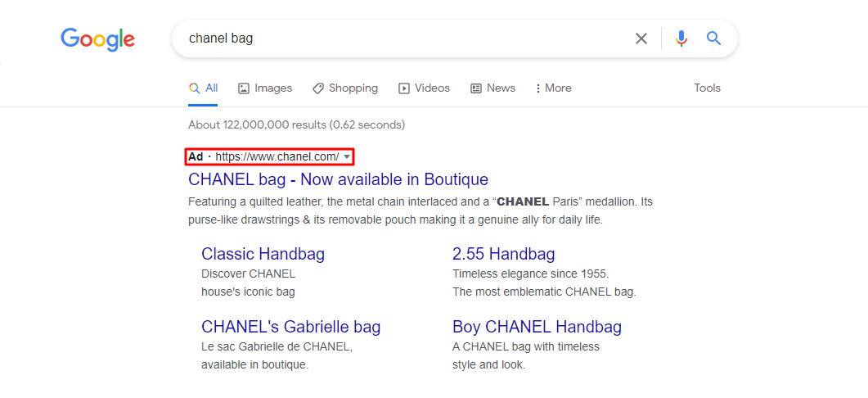Open the ad info dropdown arrow

point(347,156)
